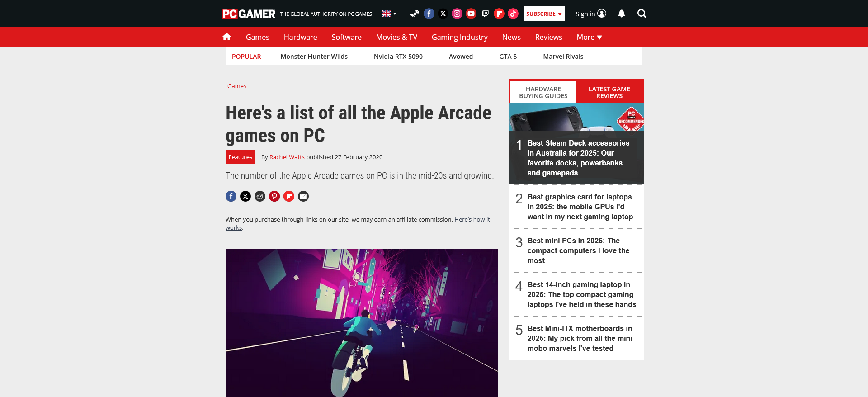Expand the region flag selector
Viewport: 868px width, 397px height.
click(x=389, y=14)
